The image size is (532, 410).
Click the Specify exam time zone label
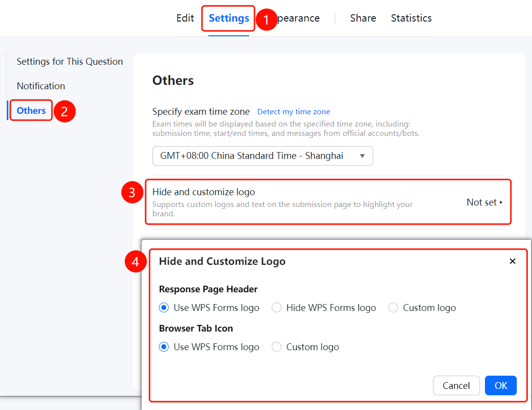point(201,112)
